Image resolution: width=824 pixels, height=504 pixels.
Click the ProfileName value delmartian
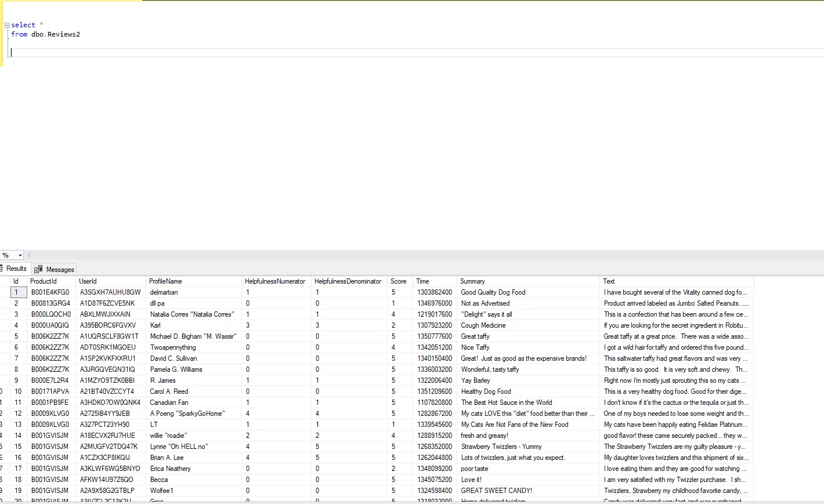[165, 292]
